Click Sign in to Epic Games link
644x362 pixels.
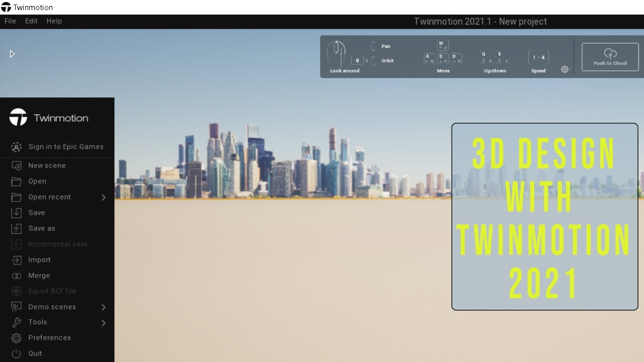click(x=66, y=147)
